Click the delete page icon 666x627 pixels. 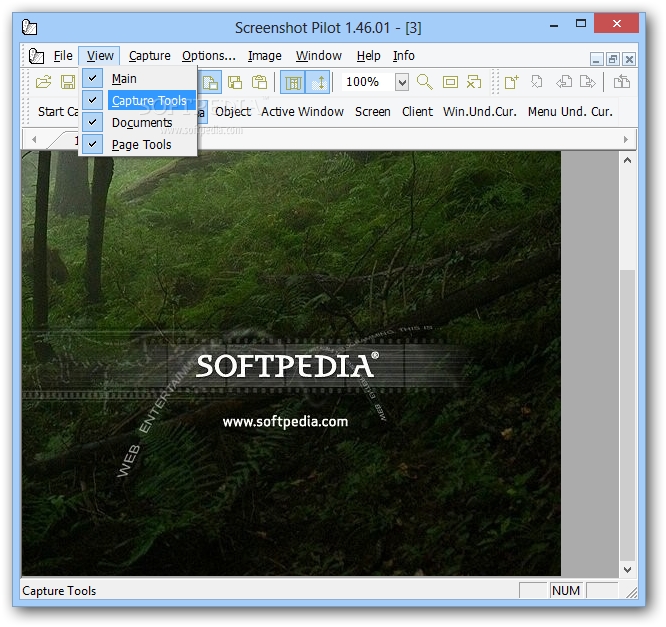(x=537, y=82)
